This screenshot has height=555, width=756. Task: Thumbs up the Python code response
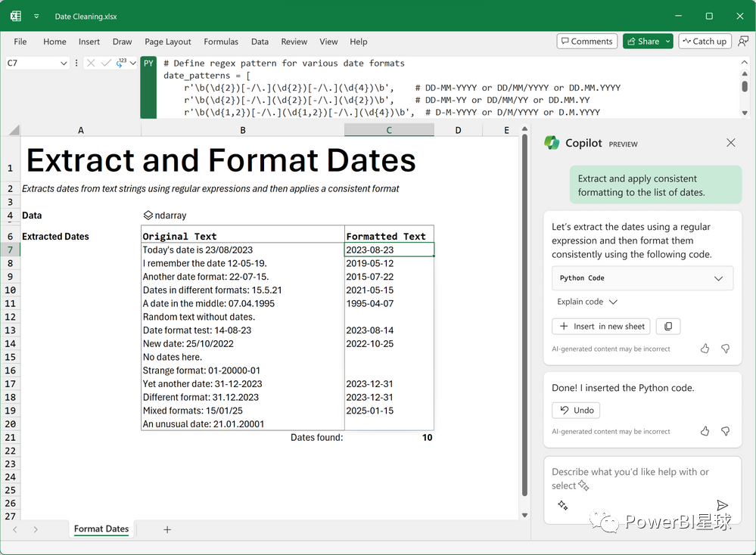[705, 349]
